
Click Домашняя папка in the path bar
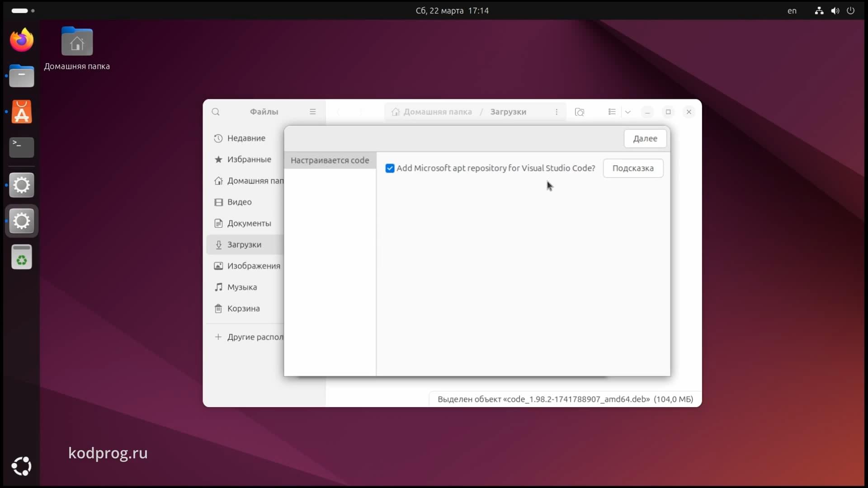click(x=432, y=112)
